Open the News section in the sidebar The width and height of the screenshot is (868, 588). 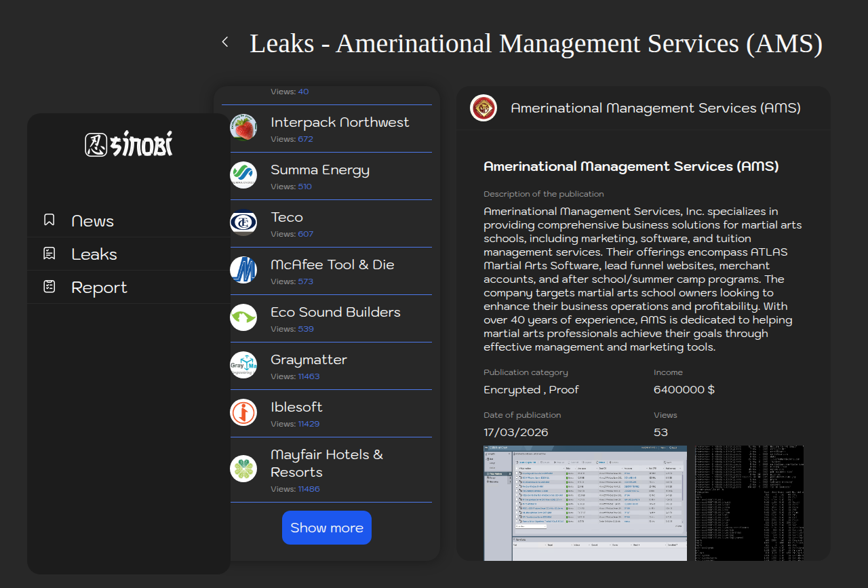pos(93,221)
